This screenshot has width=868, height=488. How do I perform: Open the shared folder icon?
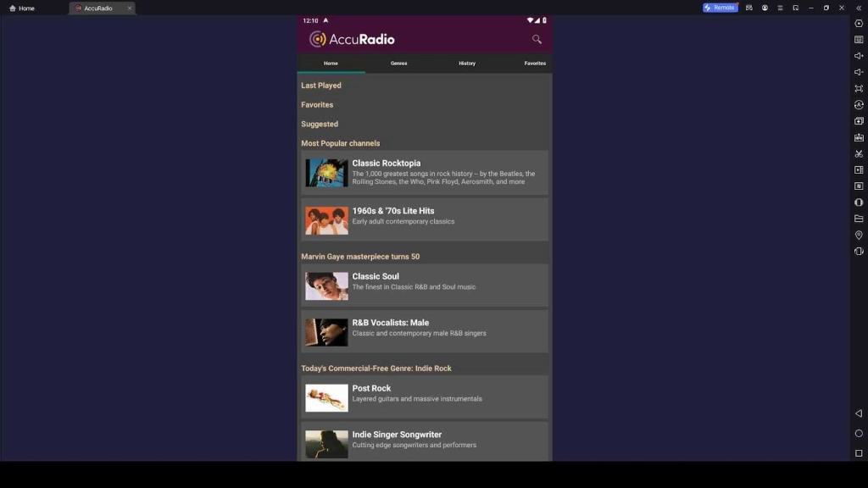(x=859, y=218)
